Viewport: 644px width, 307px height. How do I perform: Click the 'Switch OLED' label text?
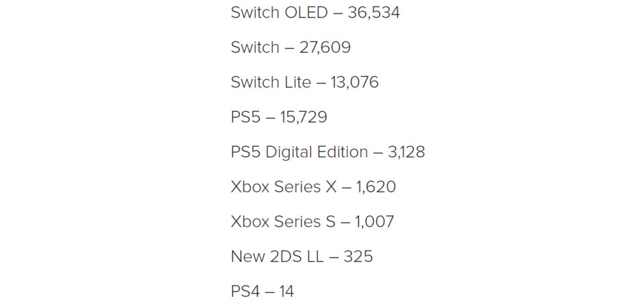tap(279, 12)
